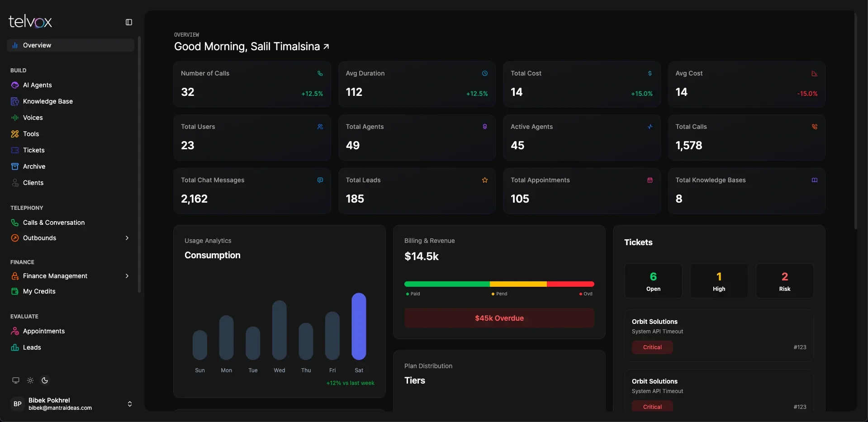Click the main page vertical scrollbar
Screen dimensions: 868x422
[855, 122]
